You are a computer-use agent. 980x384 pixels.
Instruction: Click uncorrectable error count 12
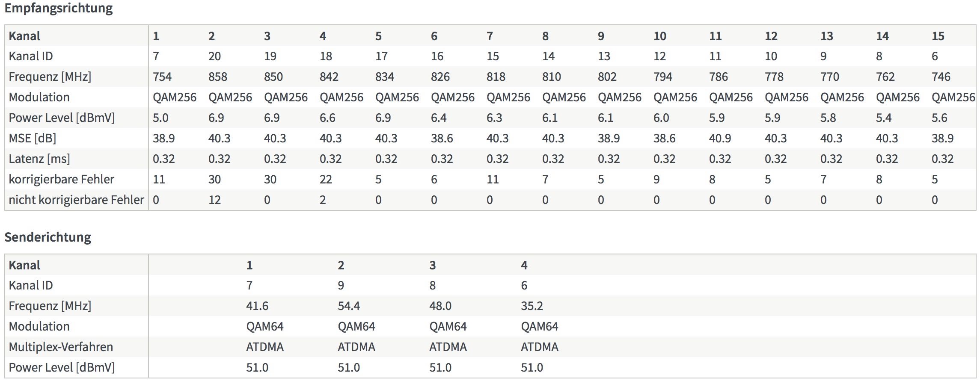pyautogui.click(x=214, y=200)
